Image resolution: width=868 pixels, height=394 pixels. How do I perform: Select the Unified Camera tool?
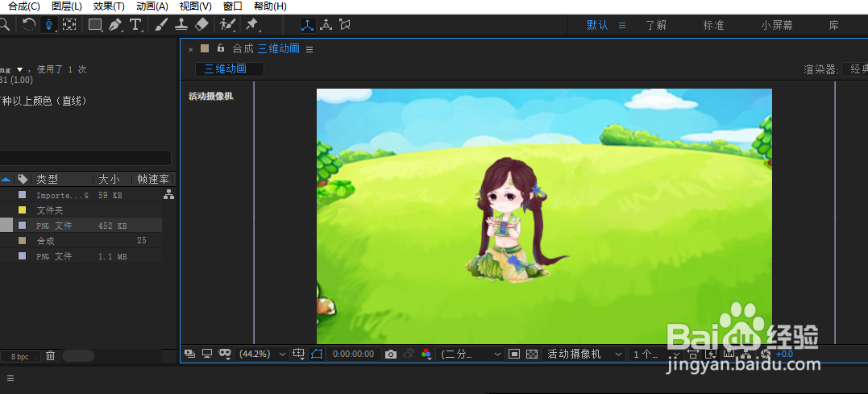(48, 25)
